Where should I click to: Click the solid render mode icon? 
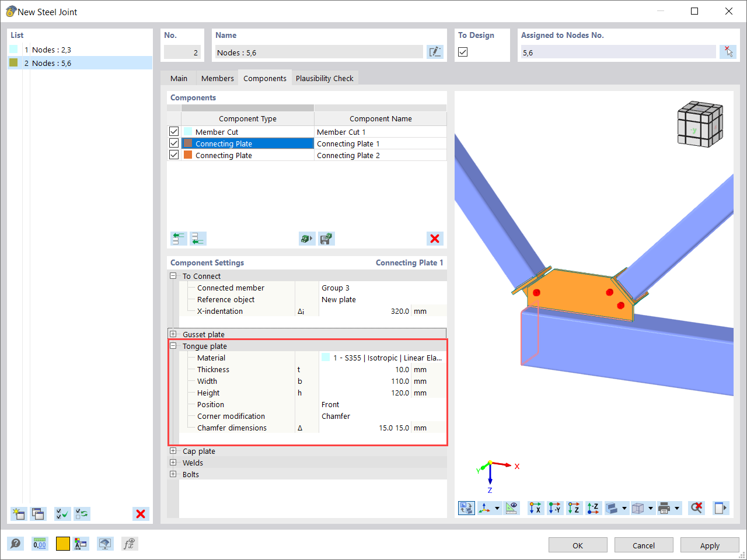(x=612, y=508)
